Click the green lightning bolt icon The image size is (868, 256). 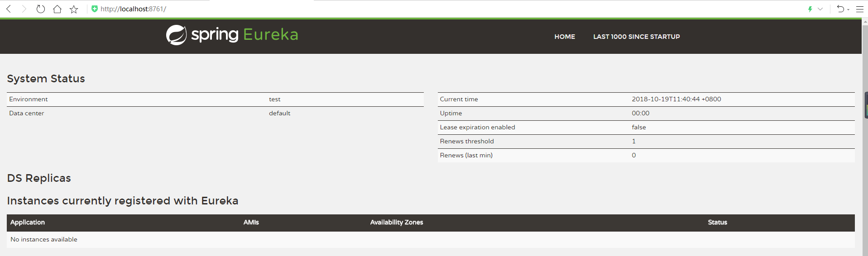810,9
